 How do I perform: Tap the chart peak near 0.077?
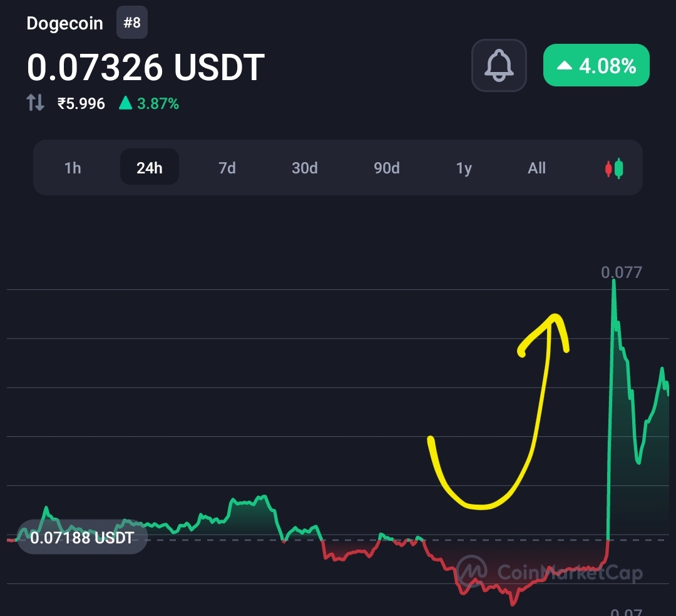click(x=614, y=281)
